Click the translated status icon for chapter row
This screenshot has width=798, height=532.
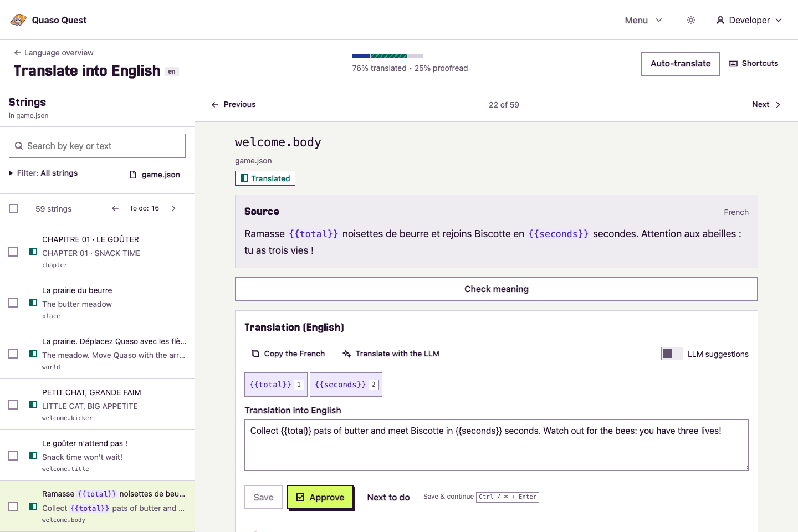(x=33, y=252)
